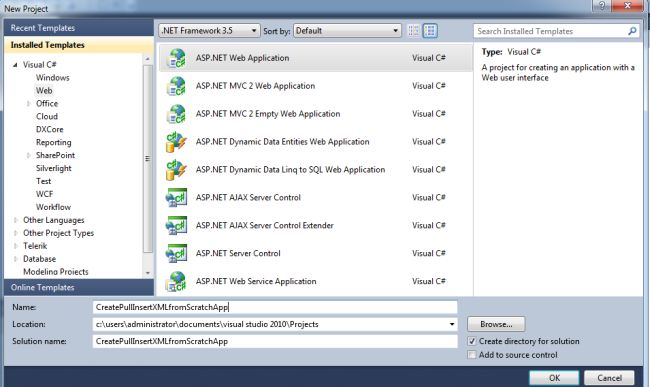Switch to medium icons list view
Viewport: 650px width, 387px height.
point(430,31)
